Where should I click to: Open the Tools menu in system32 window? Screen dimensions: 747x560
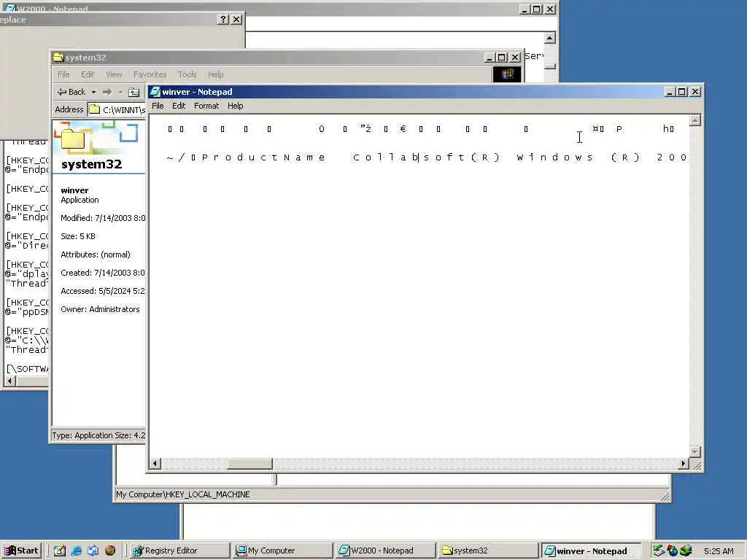187,74
